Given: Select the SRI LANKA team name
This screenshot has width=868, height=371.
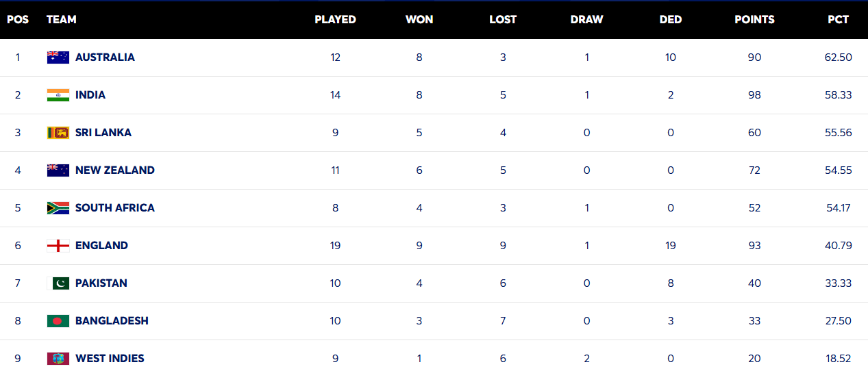Looking at the screenshot, I should [103, 133].
